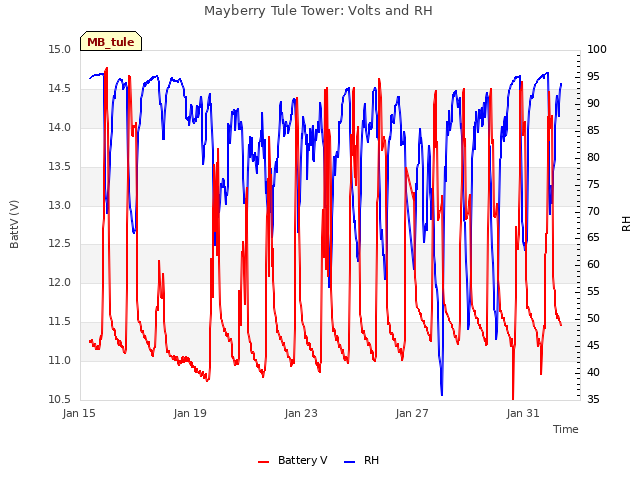Toggle the RH legend entry
Screen dimensions: 640x480
pos(362,460)
